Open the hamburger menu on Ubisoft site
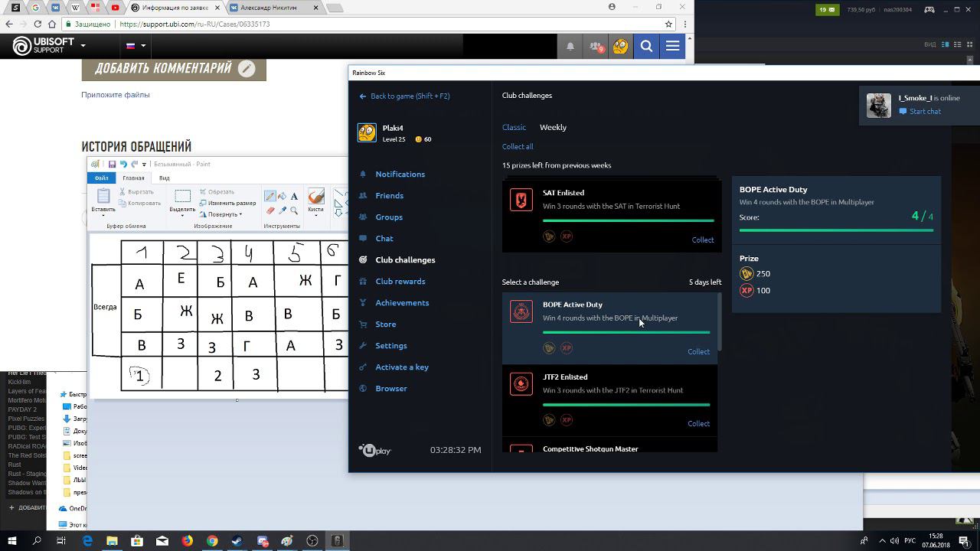Viewport: 980px width, 551px height. pyautogui.click(x=672, y=46)
